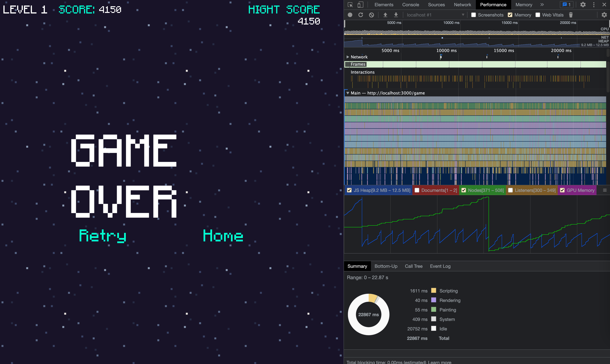Click the Home link in game

pos(223,236)
